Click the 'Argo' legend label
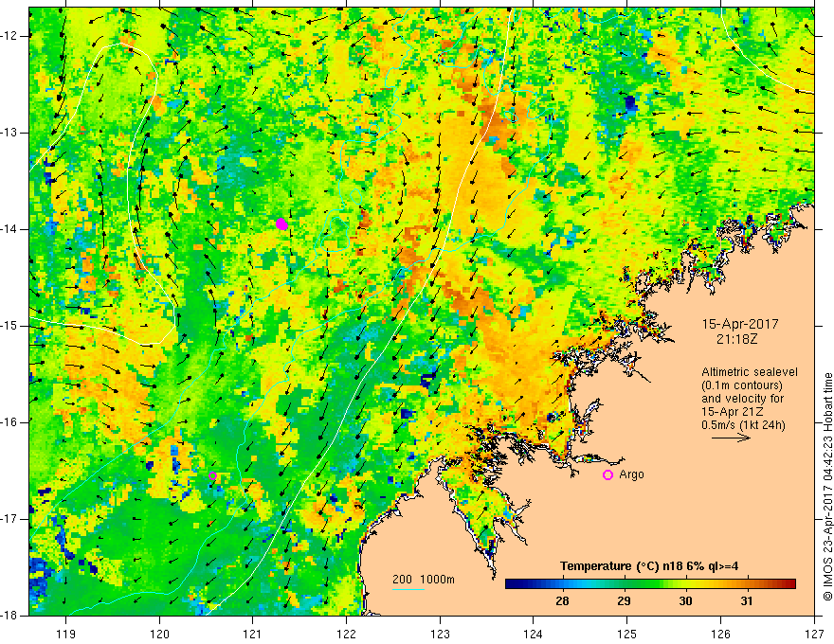The height and width of the screenshot is (644, 834). (x=631, y=474)
